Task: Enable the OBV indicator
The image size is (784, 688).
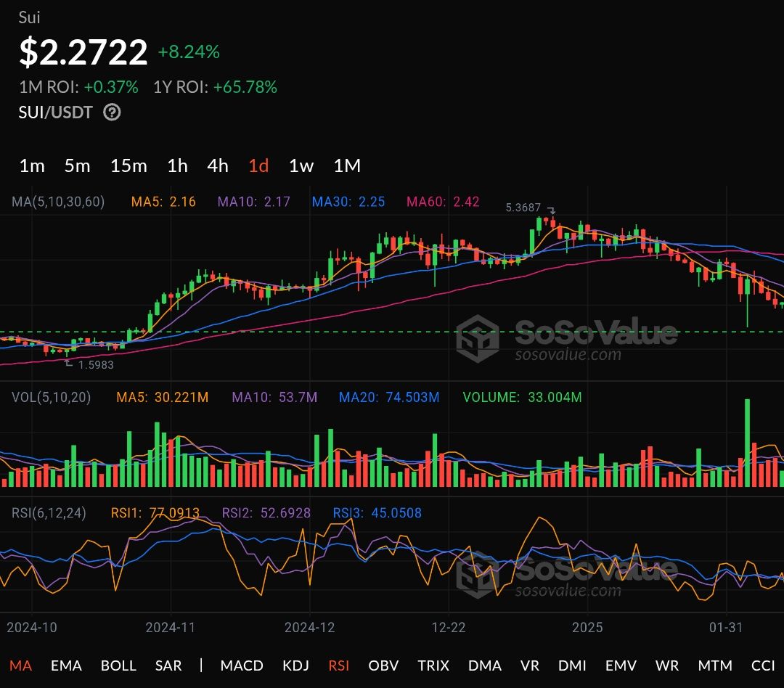Action: point(383,666)
